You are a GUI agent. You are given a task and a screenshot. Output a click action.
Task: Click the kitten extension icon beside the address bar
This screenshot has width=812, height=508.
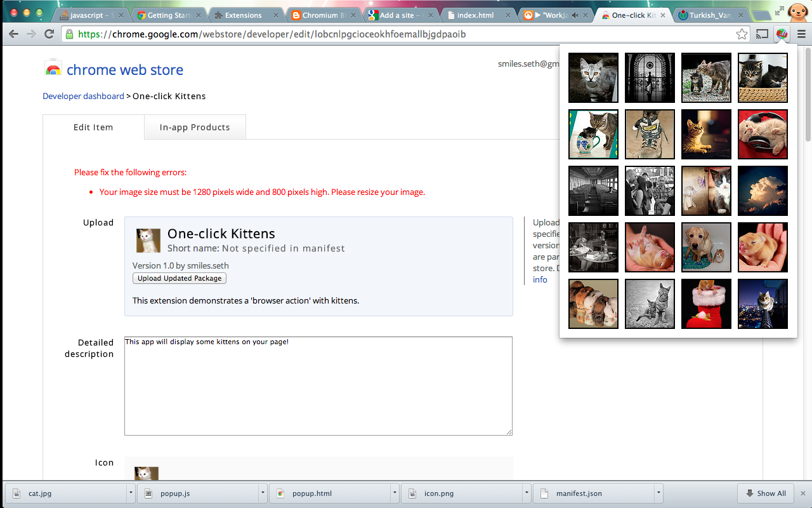(x=781, y=34)
